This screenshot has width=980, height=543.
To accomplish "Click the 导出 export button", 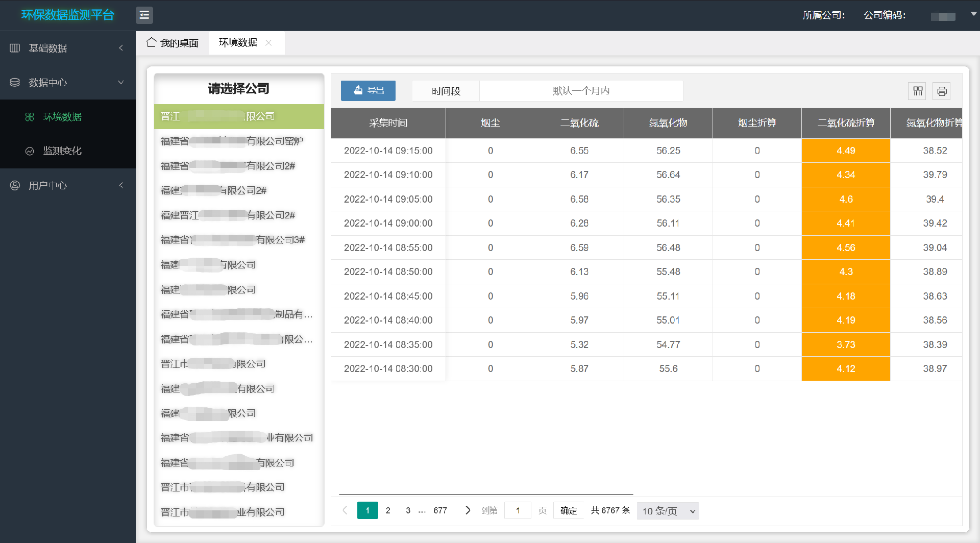I will 368,90.
